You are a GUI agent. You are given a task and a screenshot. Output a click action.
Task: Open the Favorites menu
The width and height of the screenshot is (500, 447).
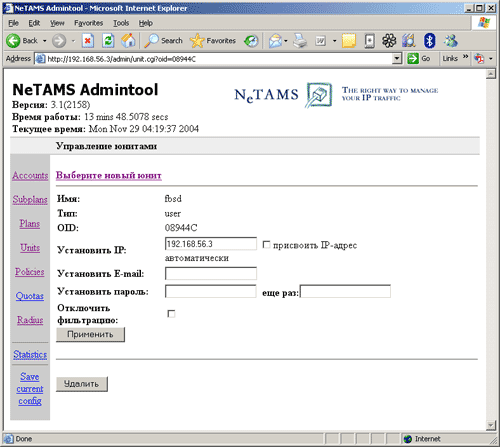(88, 23)
